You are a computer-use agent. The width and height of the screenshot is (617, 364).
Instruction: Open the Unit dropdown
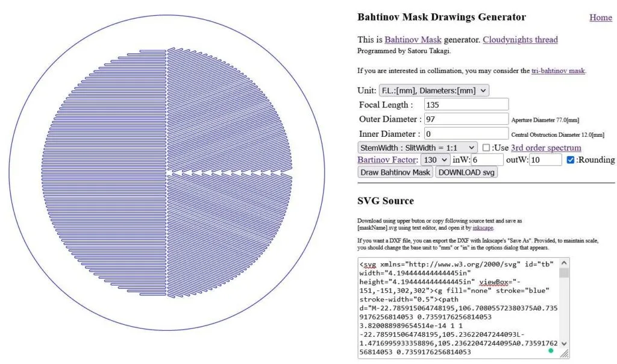coord(434,90)
